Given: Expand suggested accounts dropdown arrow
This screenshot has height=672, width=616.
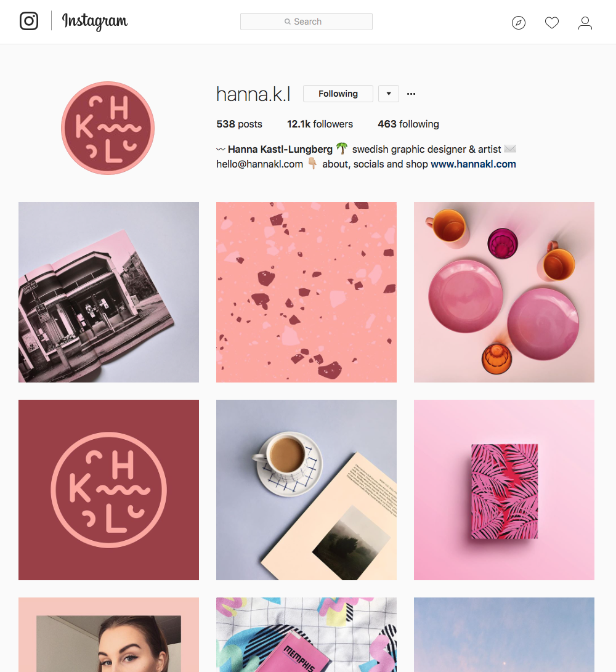Looking at the screenshot, I should [388, 94].
